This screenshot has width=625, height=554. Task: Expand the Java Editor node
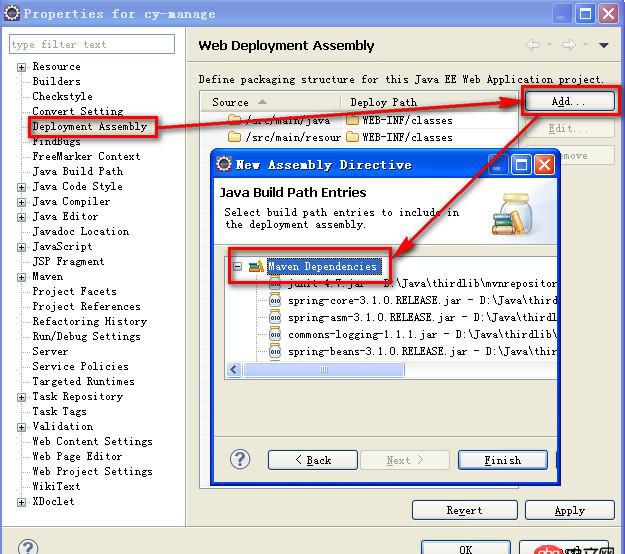[x=22, y=217]
